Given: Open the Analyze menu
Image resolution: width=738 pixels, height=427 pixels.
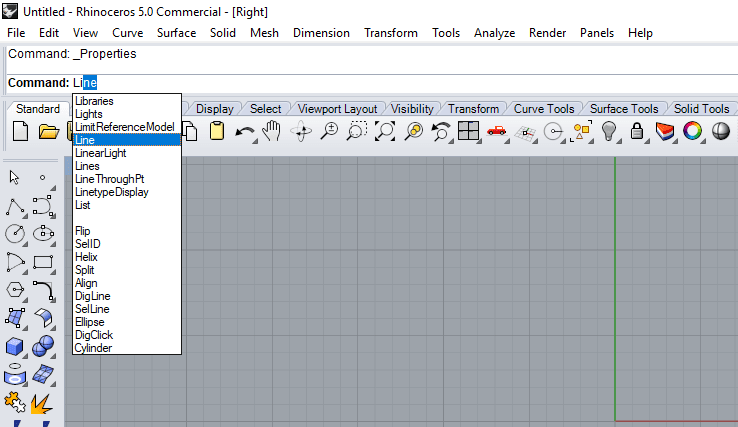Looking at the screenshot, I should (494, 33).
